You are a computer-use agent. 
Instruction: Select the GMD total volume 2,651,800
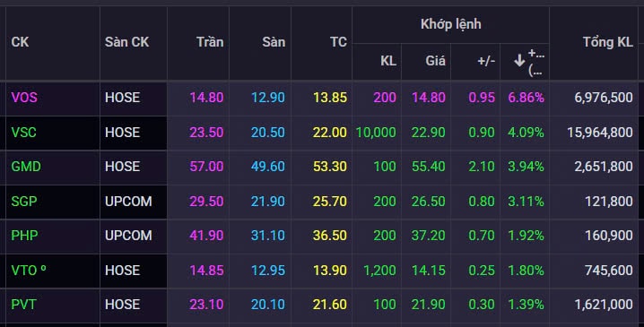[x=604, y=167]
